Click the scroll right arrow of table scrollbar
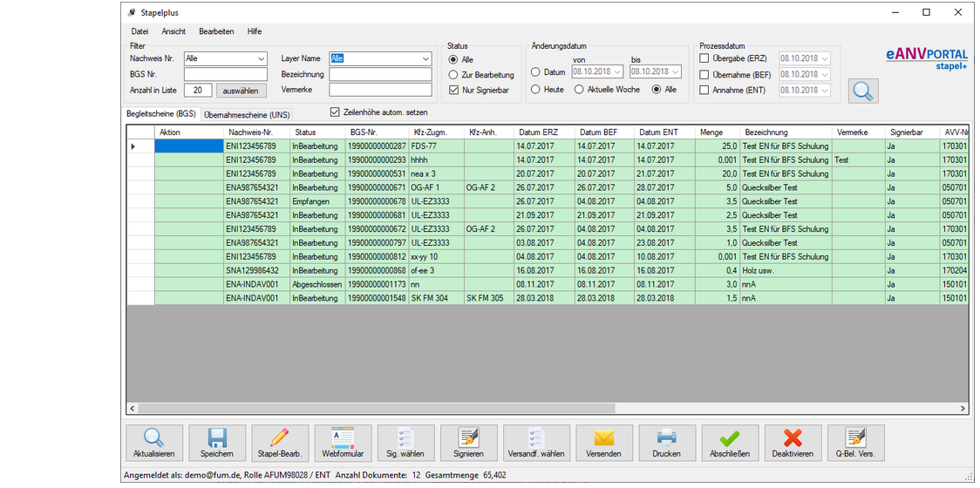 point(963,408)
